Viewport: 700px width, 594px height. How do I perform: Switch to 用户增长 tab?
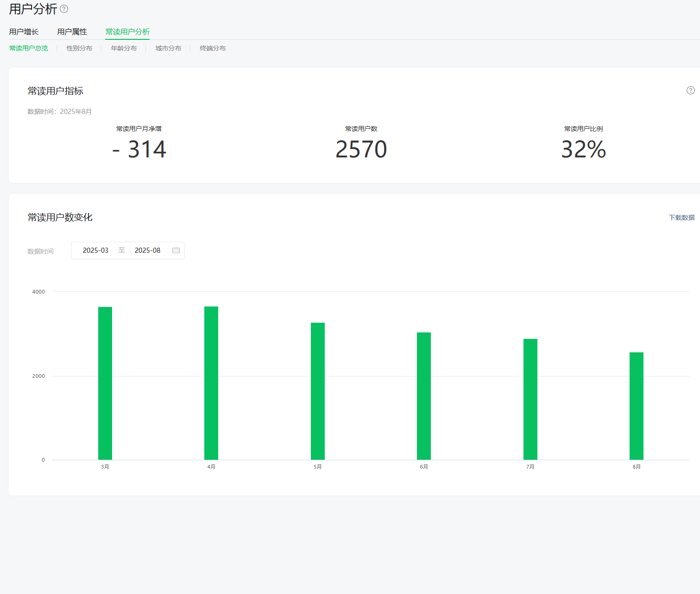[24, 32]
